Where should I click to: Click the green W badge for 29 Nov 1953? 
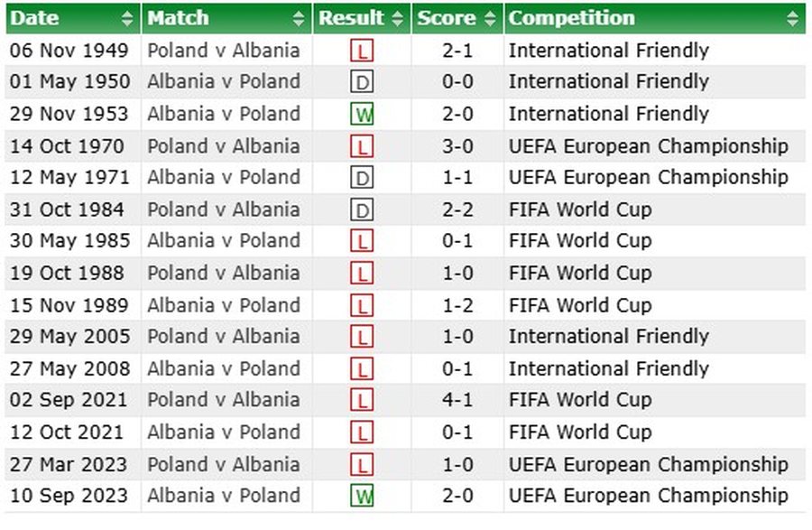(x=362, y=115)
